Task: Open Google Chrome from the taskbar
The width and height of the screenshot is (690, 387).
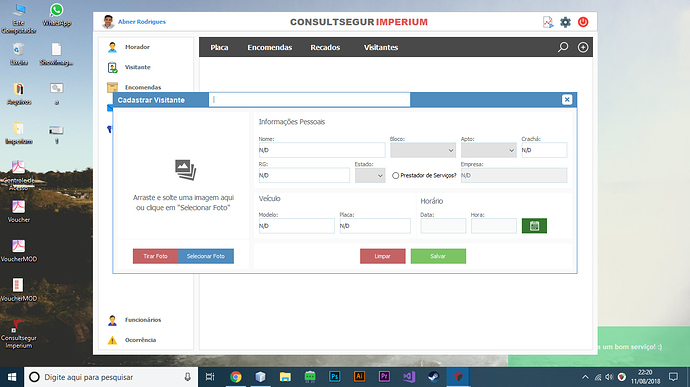Action: click(x=236, y=377)
